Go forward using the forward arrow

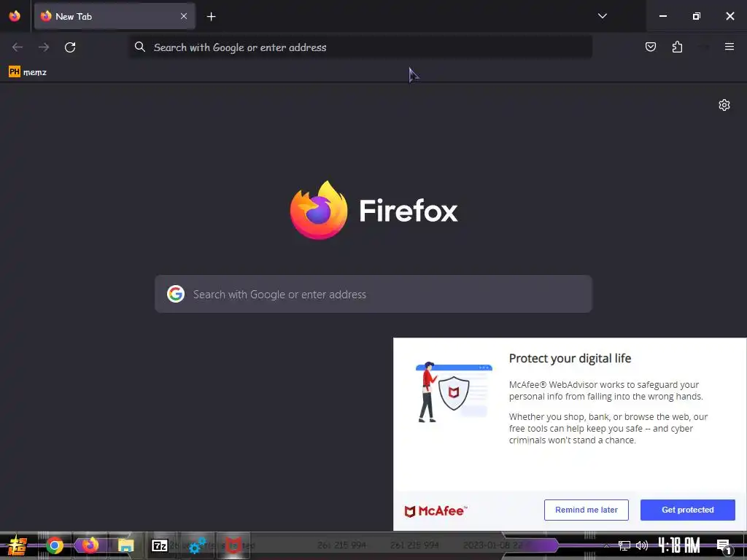tap(44, 47)
